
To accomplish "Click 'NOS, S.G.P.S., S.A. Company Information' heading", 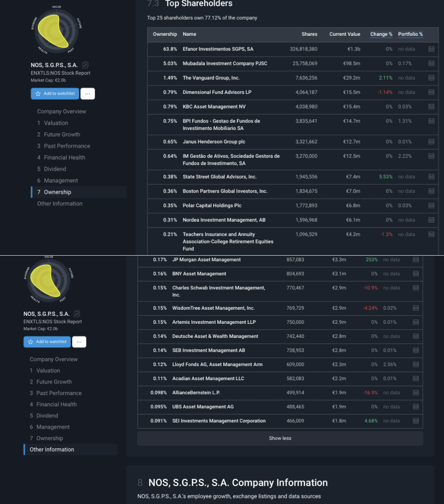I will click(x=238, y=483).
